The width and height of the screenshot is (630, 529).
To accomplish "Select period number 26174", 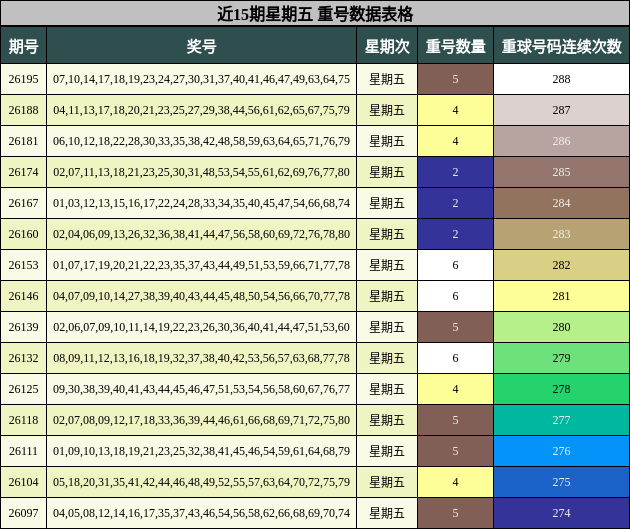I will click(23, 172).
